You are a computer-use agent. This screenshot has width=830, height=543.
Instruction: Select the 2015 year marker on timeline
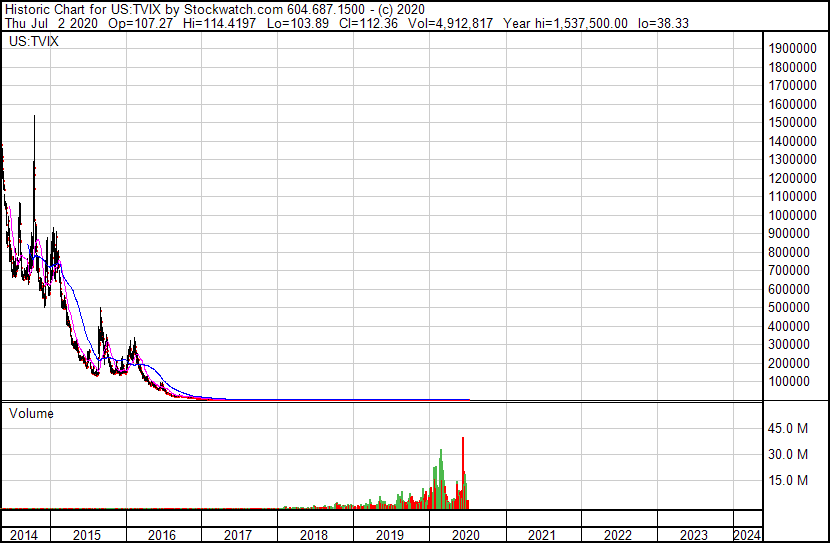tap(86, 535)
